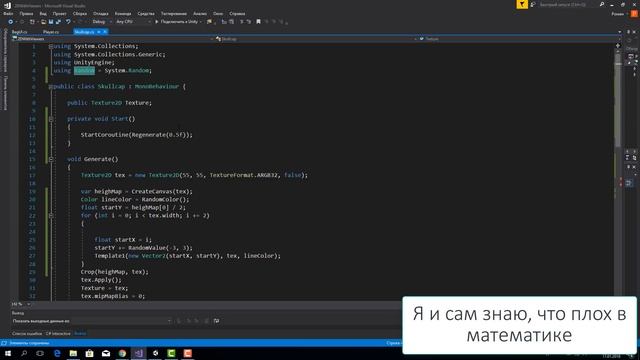This screenshot has width=640, height=360.
Task: Collapse the using directives region
Action: [x=51, y=47]
